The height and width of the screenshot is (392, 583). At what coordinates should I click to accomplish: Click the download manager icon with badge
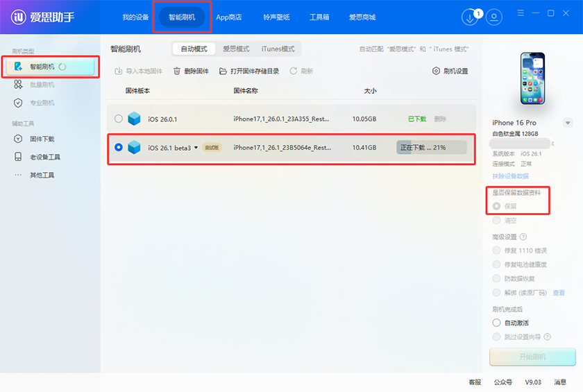(471, 17)
